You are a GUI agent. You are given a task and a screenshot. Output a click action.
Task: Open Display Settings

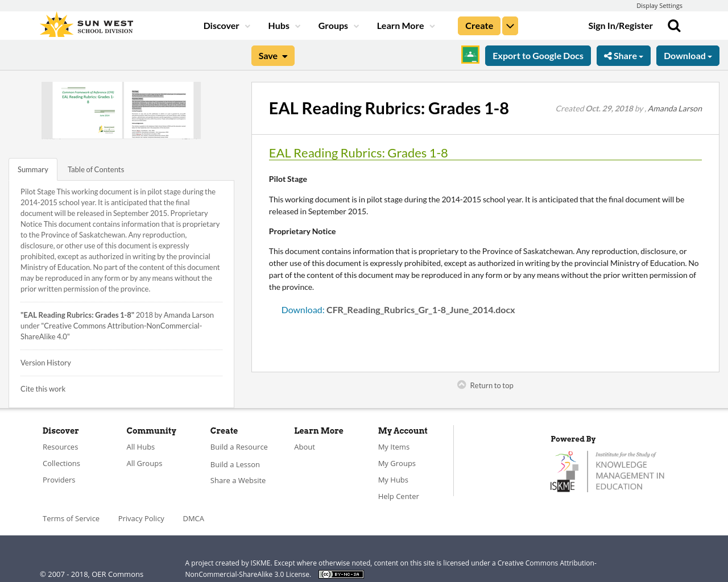coord(659,5)
